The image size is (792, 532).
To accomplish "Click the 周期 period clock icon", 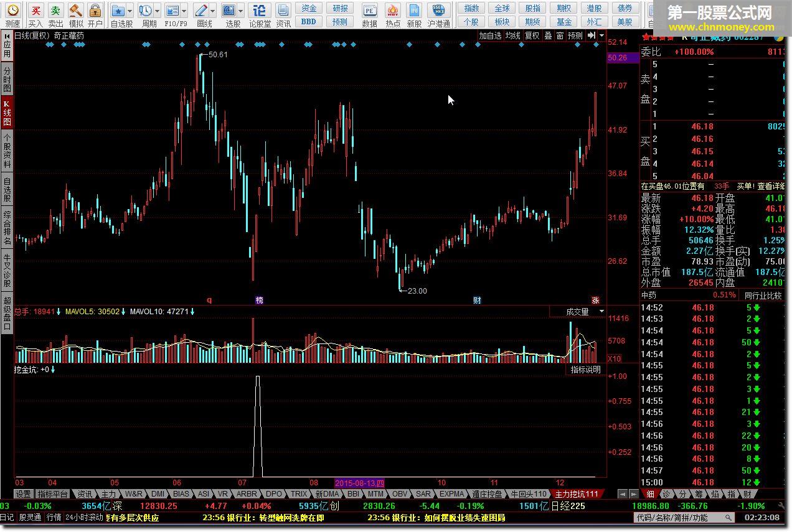I will point(145,11).
